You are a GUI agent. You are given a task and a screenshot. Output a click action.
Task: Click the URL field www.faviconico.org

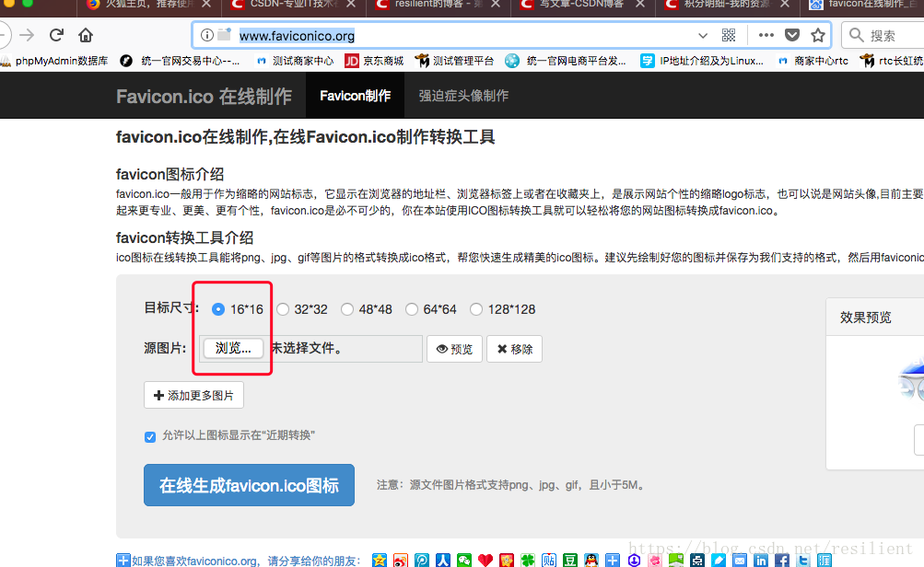(297, 36)
